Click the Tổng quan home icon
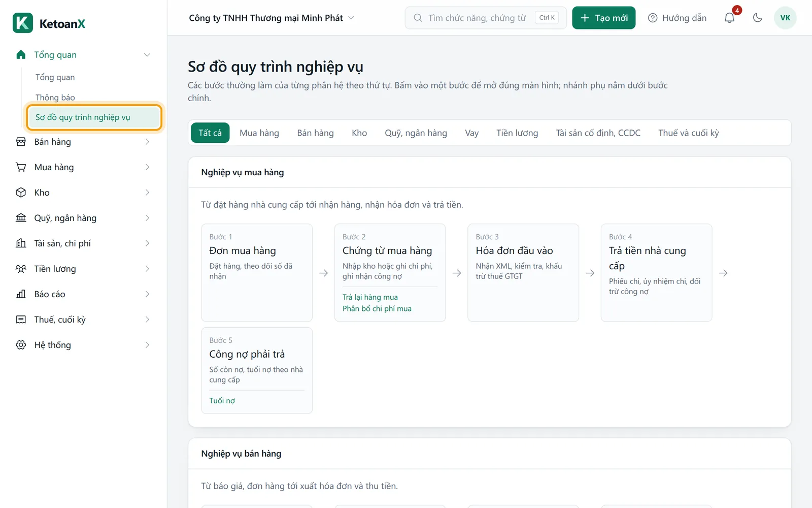 point(21,55)
